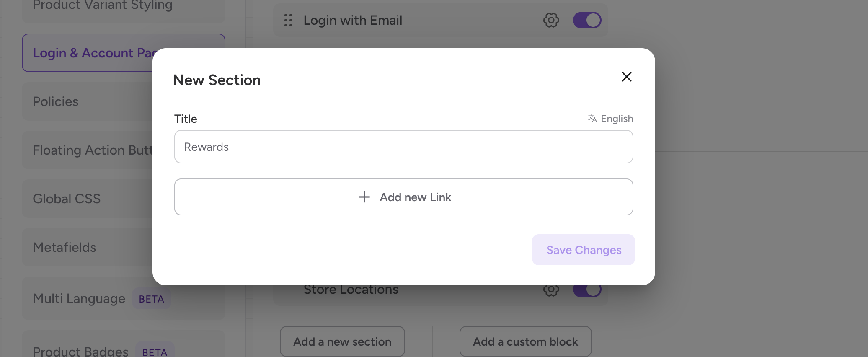The image size is (868, 357).
Task: Open Product Variant Styling sidebar item
Action: click(x=103, y=6)
